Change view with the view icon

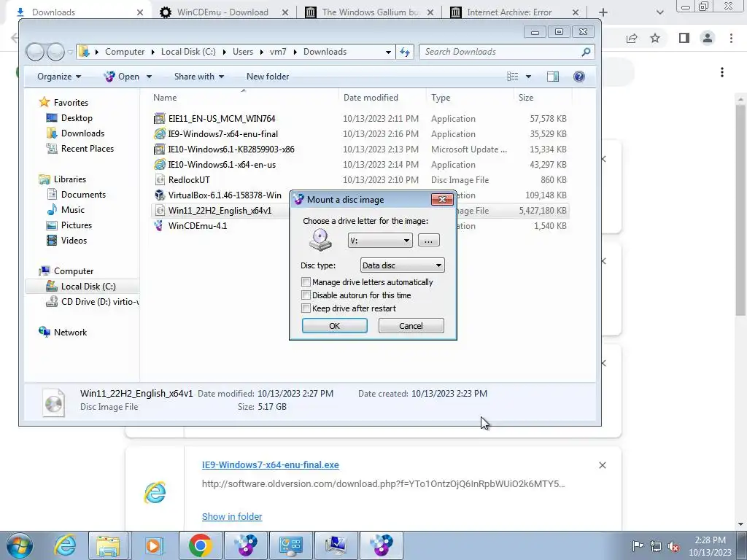coord(513,77)
